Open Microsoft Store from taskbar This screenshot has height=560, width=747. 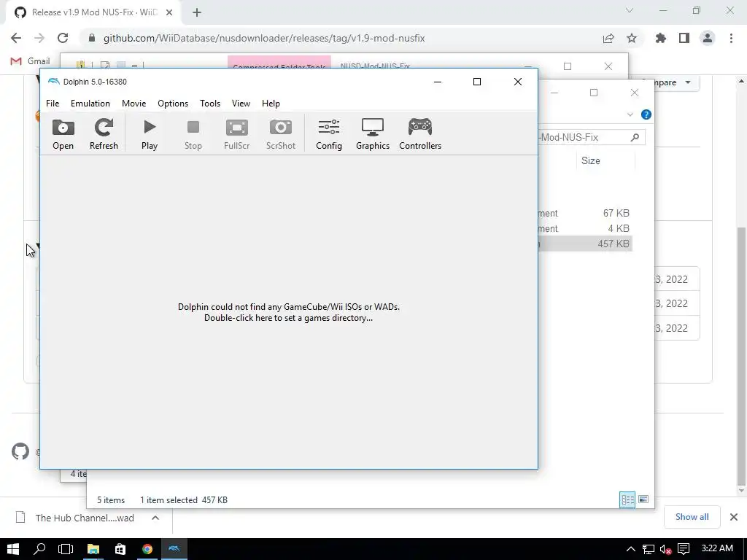tap(120, 549)
